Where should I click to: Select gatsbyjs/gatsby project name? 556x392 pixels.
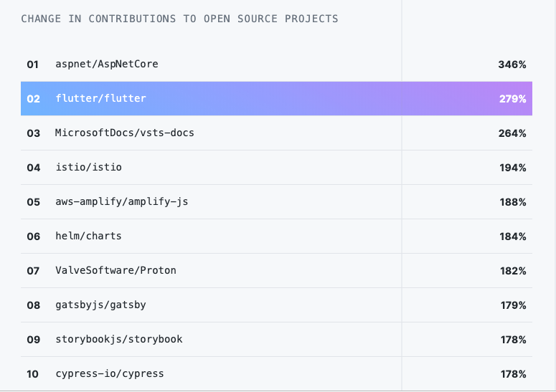(100, 305)
